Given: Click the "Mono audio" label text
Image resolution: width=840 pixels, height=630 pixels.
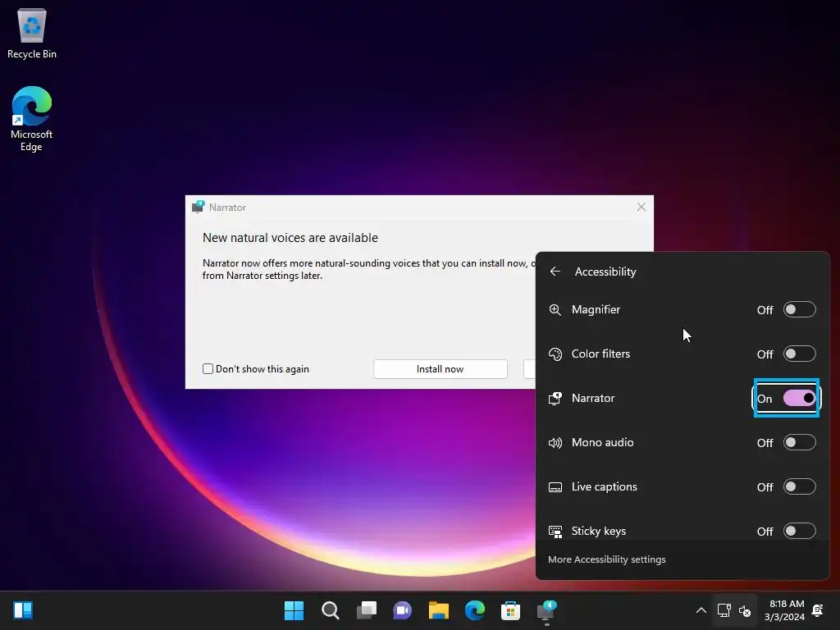Looking at the screenshot, I should pyautogui.click(x=603, y=442).
